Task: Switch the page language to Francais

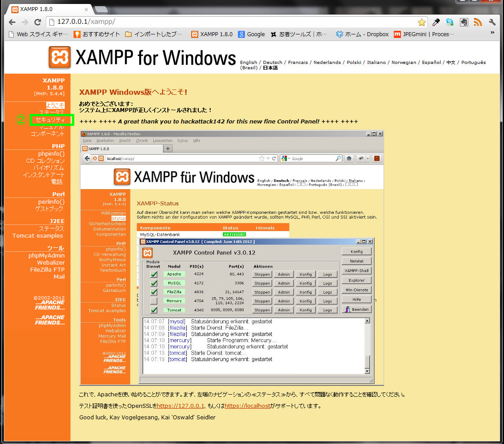Action: point(298,63)
